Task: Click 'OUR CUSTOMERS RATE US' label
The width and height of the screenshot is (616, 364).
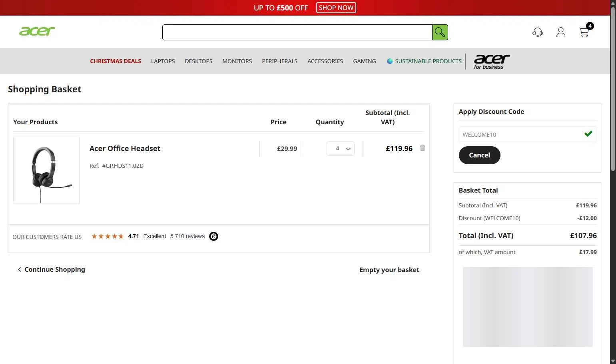Action: pos(47,237)
